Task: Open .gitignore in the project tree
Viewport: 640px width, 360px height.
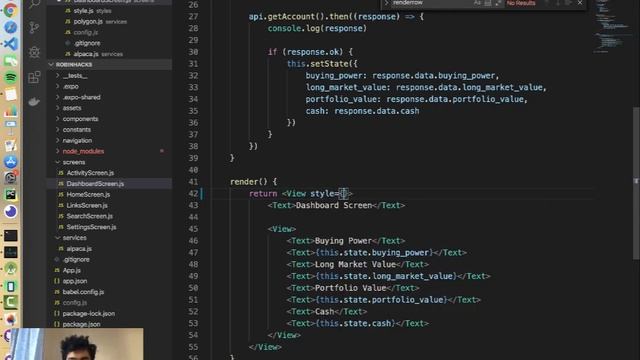Action: pos(110,259)
